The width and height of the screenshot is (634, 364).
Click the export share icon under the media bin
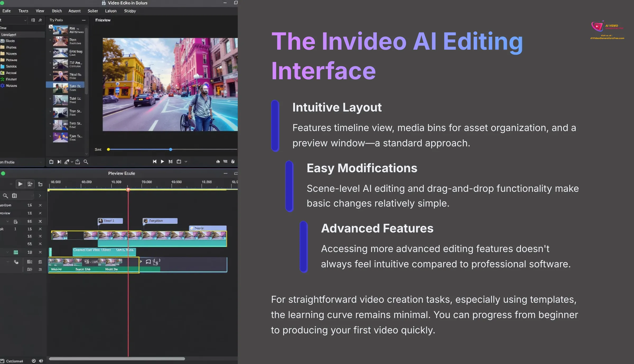click(x=78, y=162)
